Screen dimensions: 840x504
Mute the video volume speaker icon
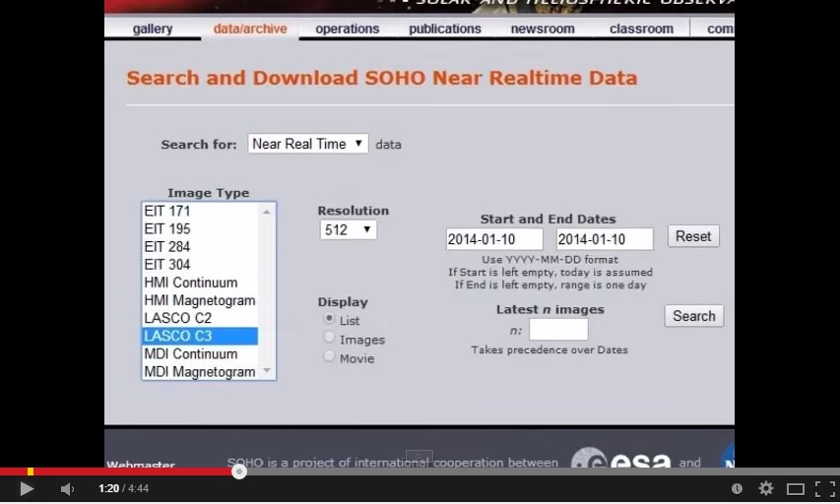pyautogui.click(x=67, y=488)
